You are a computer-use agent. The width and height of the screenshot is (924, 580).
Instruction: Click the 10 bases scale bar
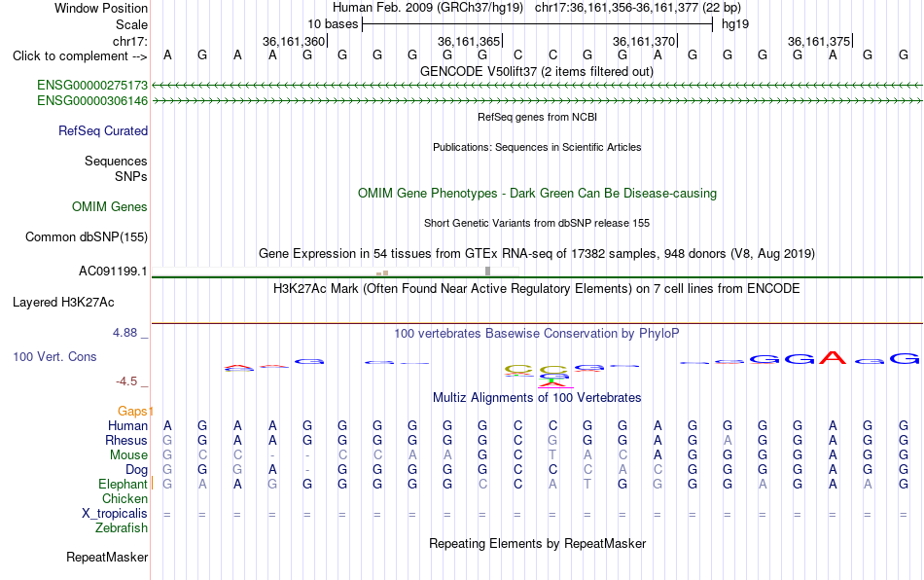[538, 24]
